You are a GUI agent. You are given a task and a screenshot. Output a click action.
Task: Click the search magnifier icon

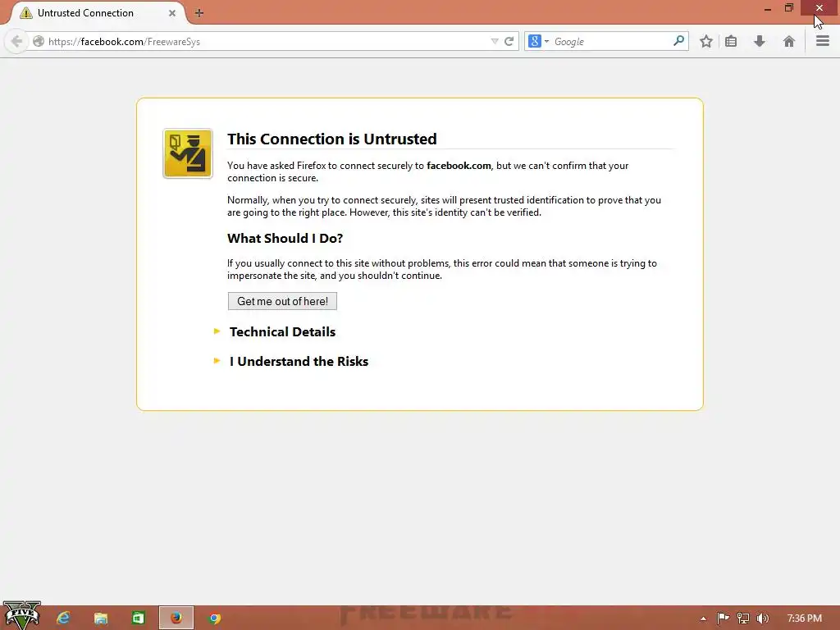(678, 41)
